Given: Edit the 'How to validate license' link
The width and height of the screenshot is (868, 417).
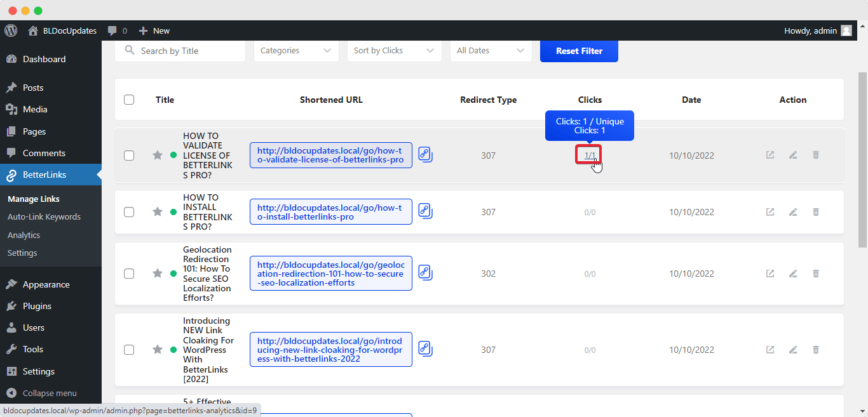Looking at the screenshot, I should (793, 155).
